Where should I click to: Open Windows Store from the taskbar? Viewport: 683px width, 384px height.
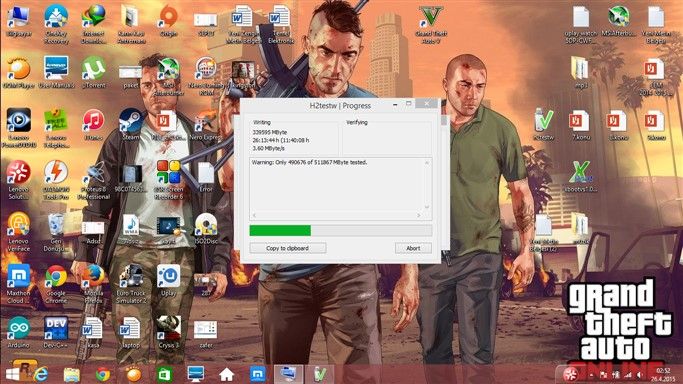[164, 374]
